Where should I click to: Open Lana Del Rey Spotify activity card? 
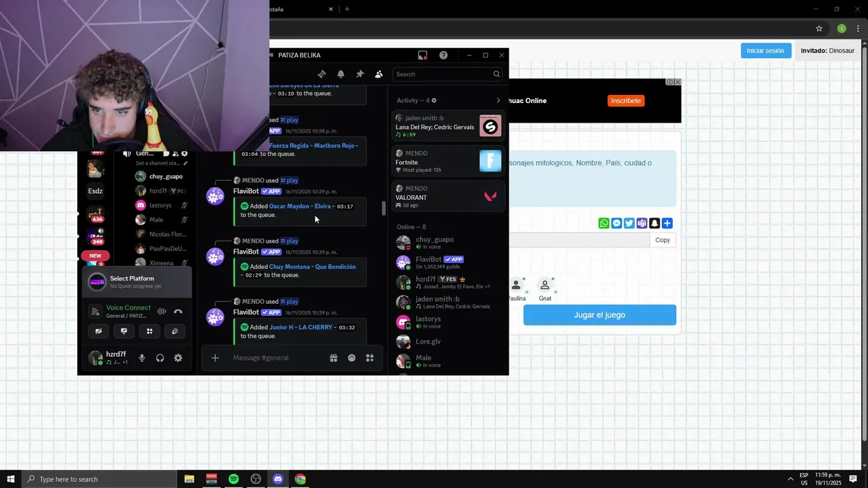click(448, 126)
